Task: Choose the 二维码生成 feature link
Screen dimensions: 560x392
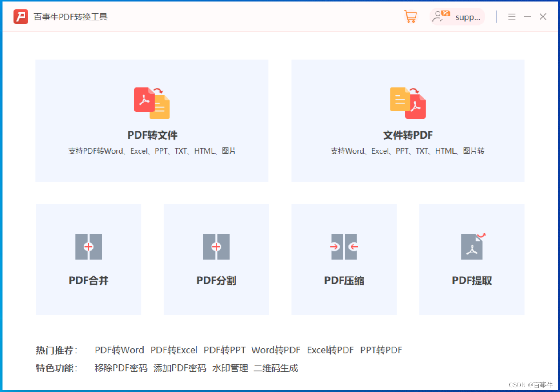Action: (x=276, y=368)
